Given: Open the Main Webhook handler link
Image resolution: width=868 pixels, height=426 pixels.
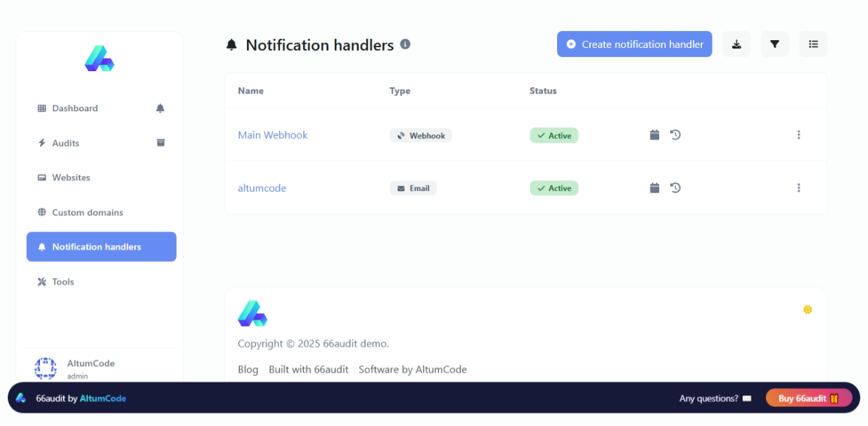Looking at the screenshot, I should (x=273, y=135).
